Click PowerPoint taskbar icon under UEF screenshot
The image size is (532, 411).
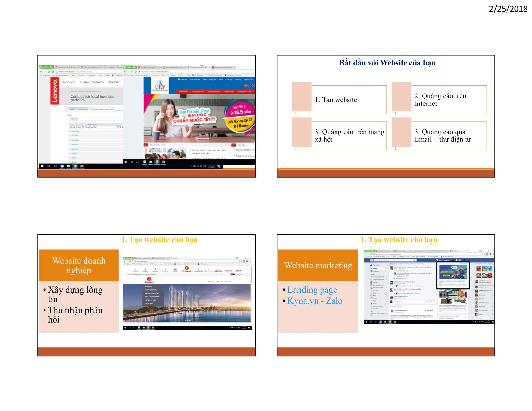click(164, 162)
